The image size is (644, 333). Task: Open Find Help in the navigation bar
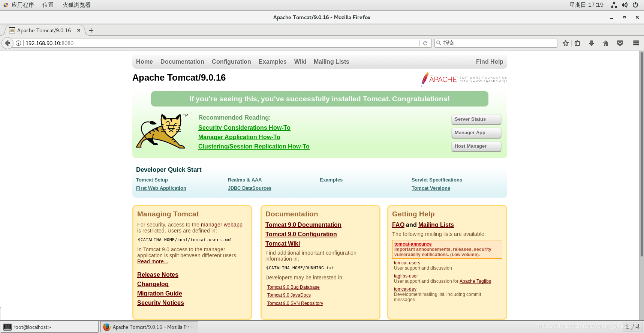490,62
